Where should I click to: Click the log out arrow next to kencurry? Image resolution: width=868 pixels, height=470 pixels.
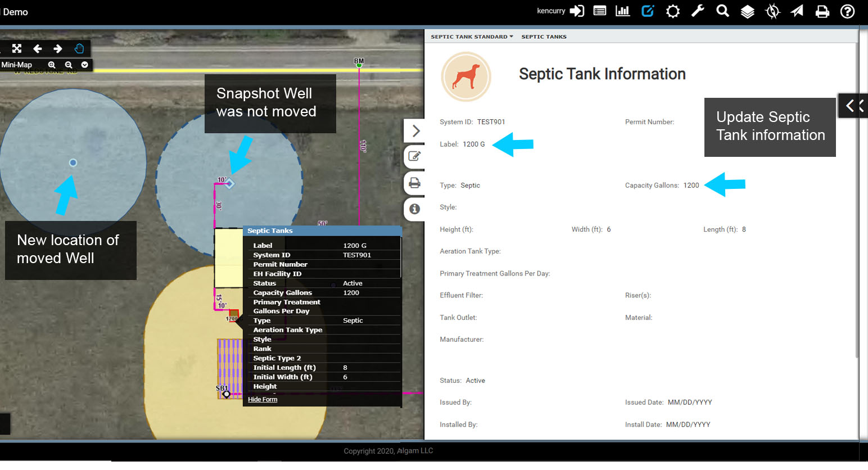click(x=577, y=11)
